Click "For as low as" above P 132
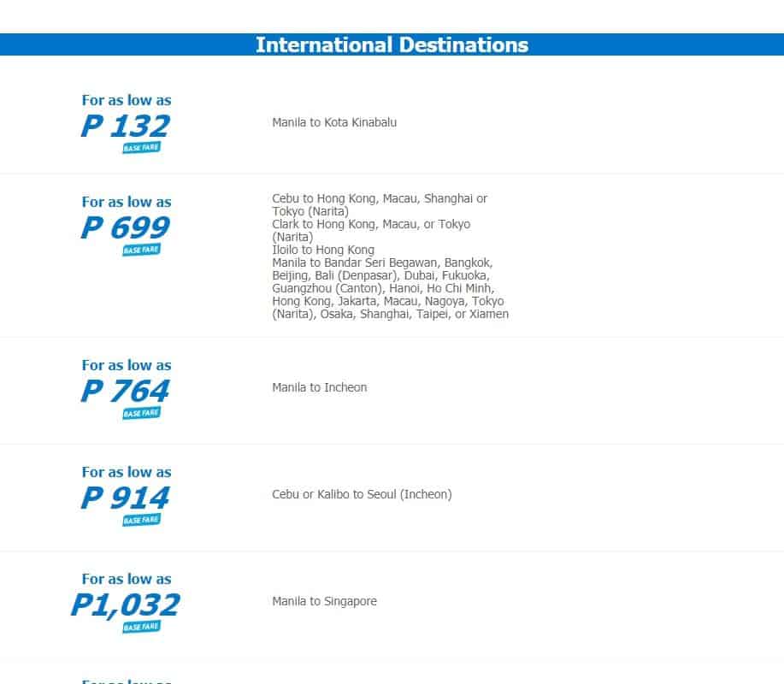The height and width of the screenshot is (684, 784). click(x=127, y=100)
